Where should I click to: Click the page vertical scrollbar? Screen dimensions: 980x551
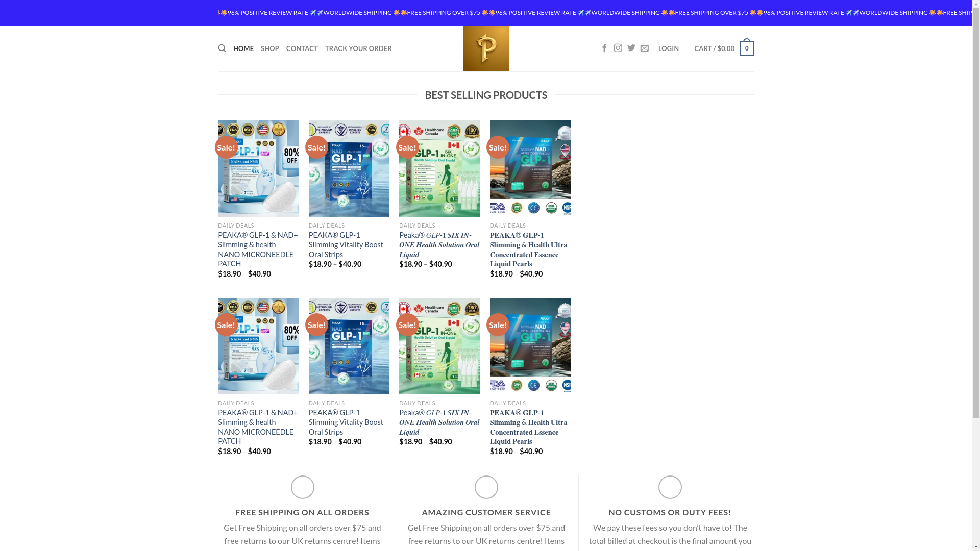click(x=976, y=275)
